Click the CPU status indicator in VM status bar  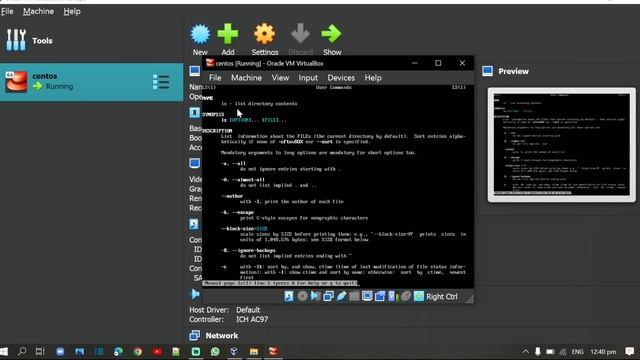[x=392, y=296]
